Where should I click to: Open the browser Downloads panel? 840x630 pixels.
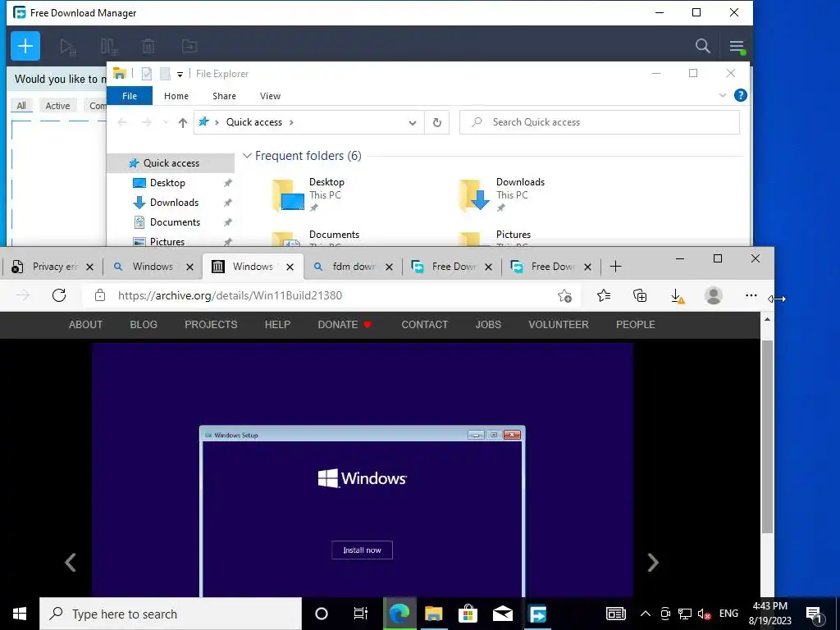pyautogui.click(x=677, y=295)
